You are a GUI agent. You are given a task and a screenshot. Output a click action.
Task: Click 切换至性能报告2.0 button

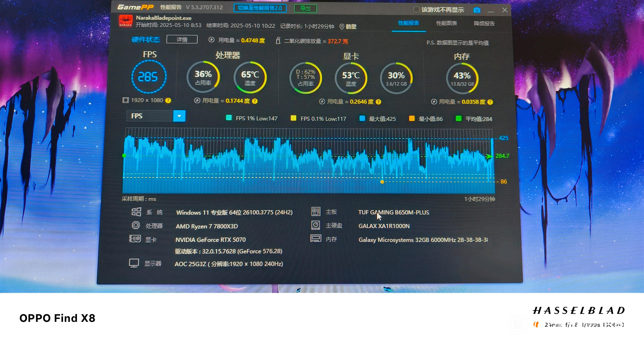click(260, 8)
